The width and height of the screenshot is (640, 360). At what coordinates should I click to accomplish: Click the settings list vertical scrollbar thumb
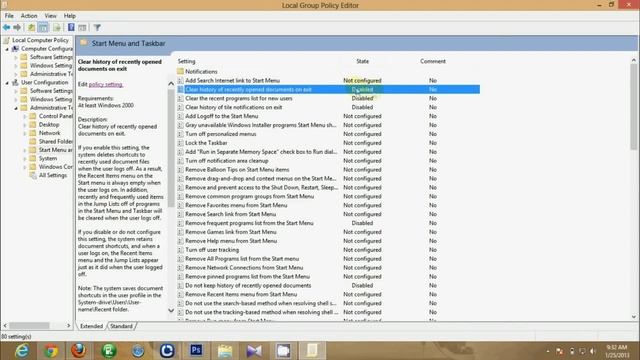pyautogui.click(x=633, y=107)
